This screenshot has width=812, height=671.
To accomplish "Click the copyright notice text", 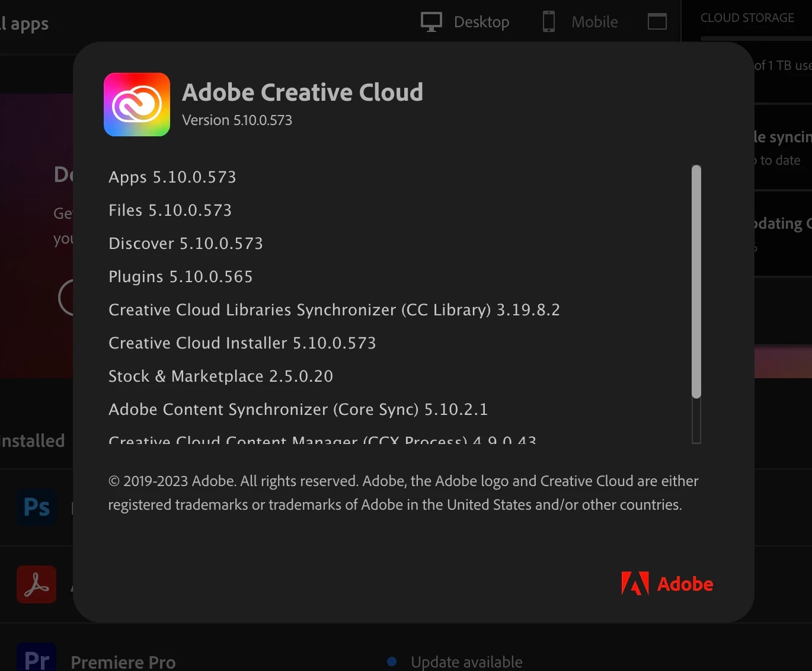I will 403,493.
